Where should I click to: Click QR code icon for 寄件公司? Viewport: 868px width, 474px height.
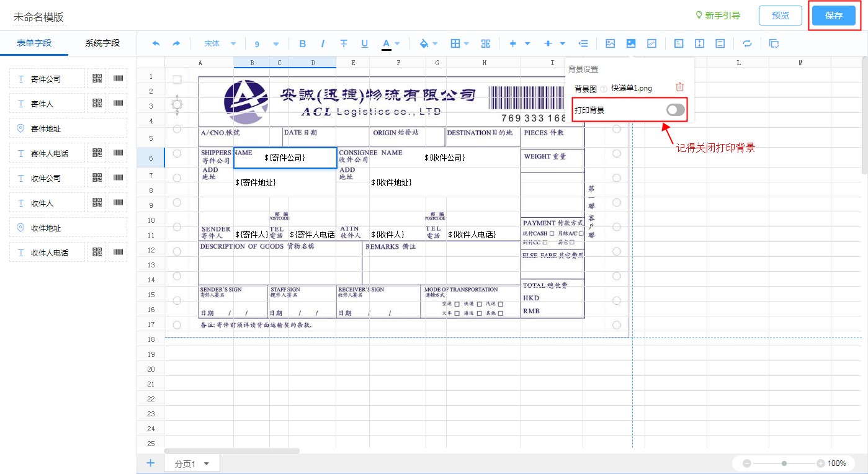click(x=97, y=79)
